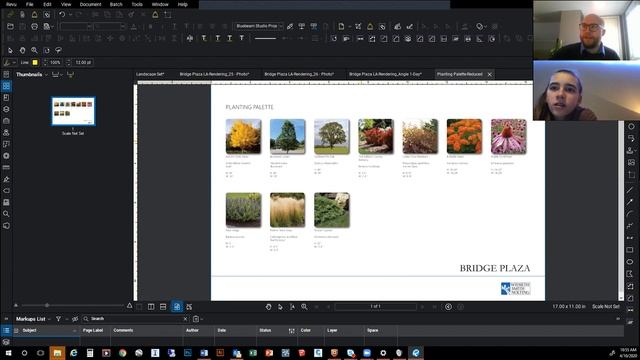640x360 pixels.
Task: Click the Print icon in toolbar
Action: click(x=34, y=27)
